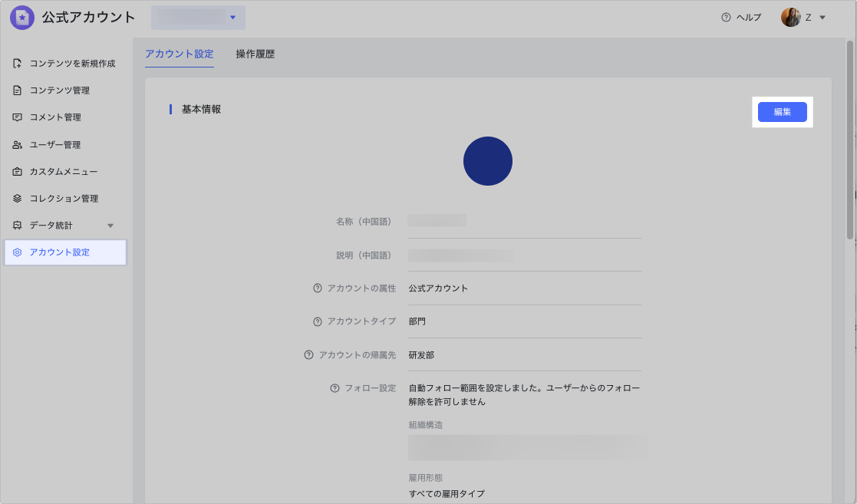Click the コンテンツを新規作成 new document icon
This screenshot has width=857, height=504.
[18, 64]
